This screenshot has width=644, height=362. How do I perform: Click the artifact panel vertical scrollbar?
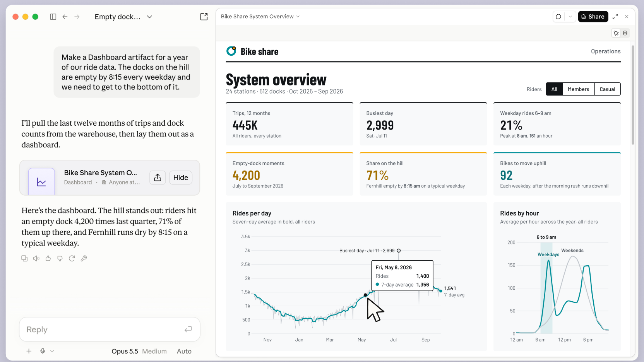633,95
